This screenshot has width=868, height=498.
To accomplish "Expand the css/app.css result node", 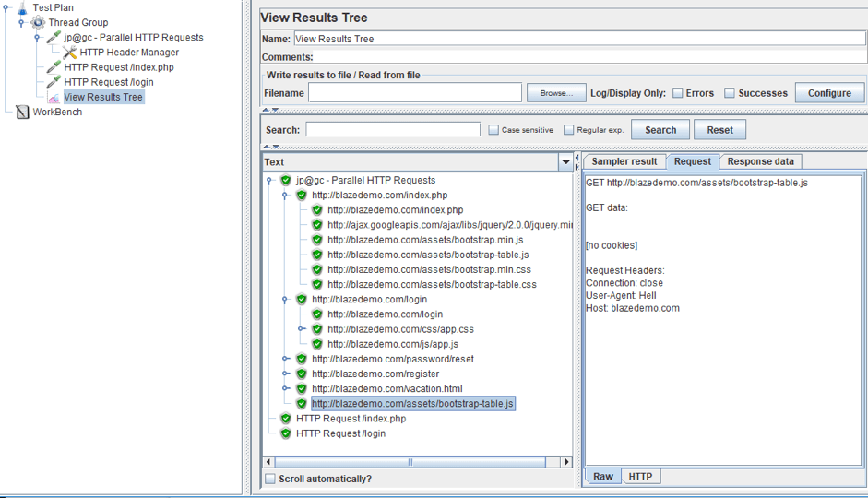I will click(301, 329).
